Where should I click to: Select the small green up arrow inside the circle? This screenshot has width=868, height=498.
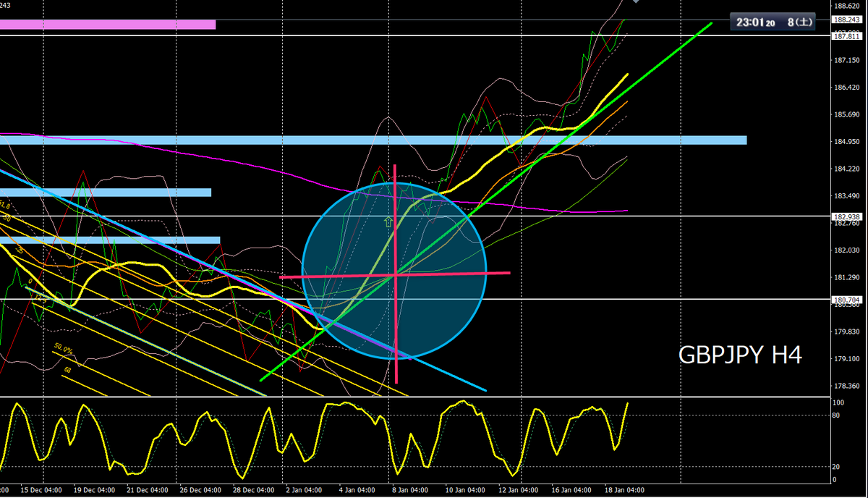(x=388, y=223)
